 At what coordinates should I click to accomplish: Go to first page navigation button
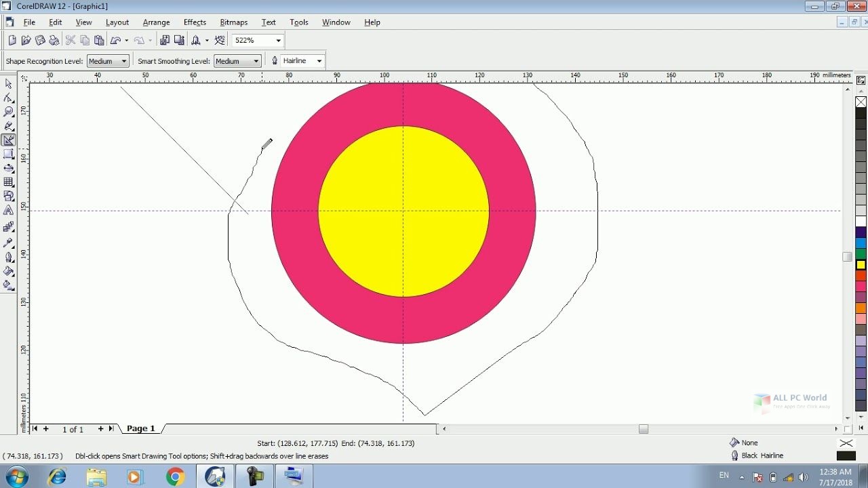pos(35,428)
